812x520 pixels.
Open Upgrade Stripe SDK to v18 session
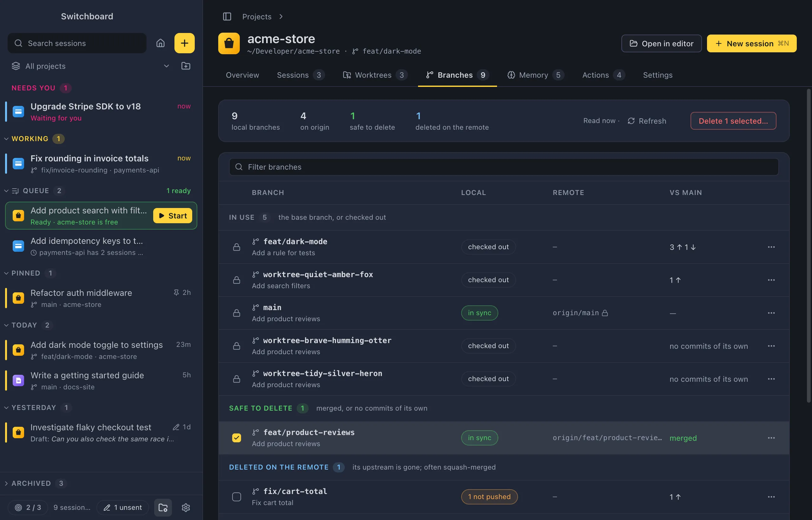(x=101, y=112)
